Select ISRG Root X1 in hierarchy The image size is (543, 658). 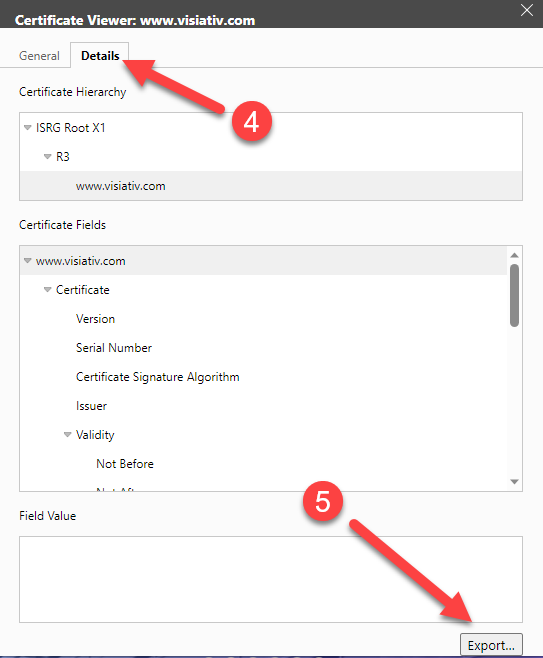[70, 128]
